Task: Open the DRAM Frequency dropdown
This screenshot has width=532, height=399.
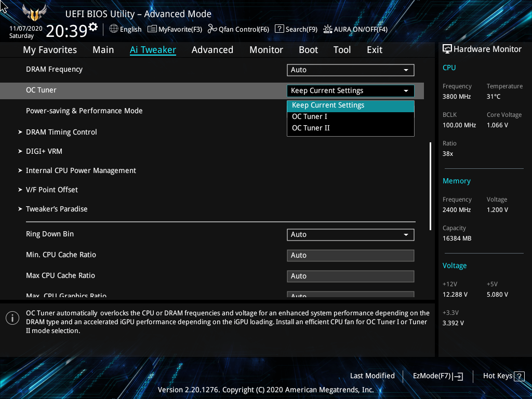Action: pos(351,70)
